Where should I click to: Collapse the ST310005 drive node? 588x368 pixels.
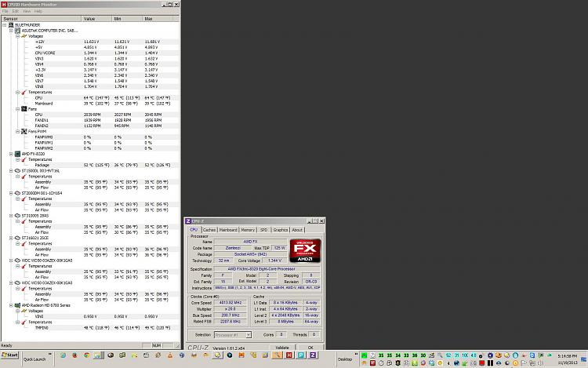[x=11, y=216]
